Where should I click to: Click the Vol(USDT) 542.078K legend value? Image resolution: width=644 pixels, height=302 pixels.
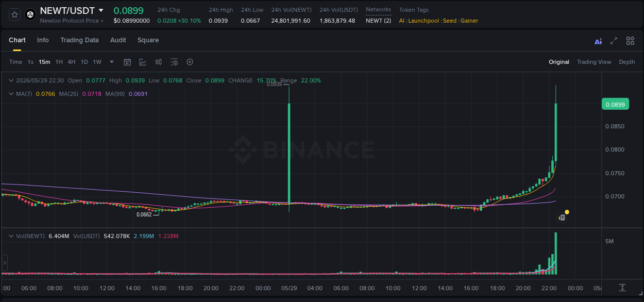[x=116, y=236]
